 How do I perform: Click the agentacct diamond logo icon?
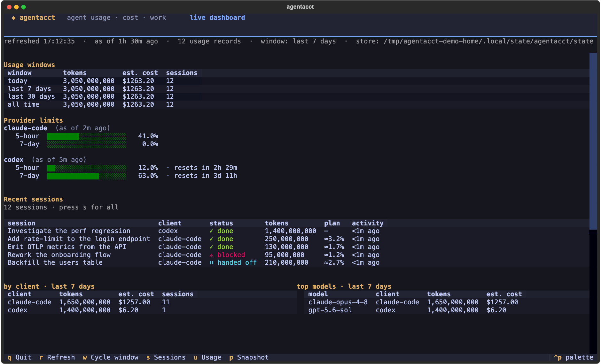pyautogui.click(x=13, y=18)
